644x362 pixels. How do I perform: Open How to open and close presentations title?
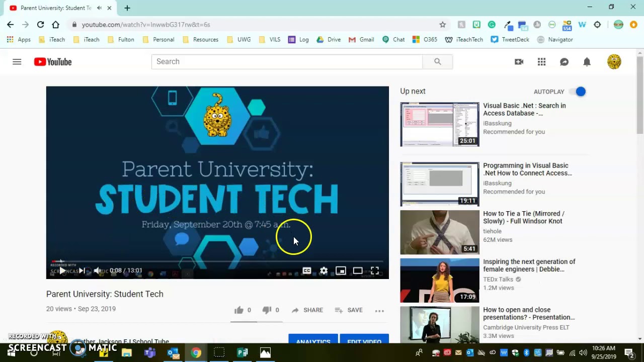(529, 313)
